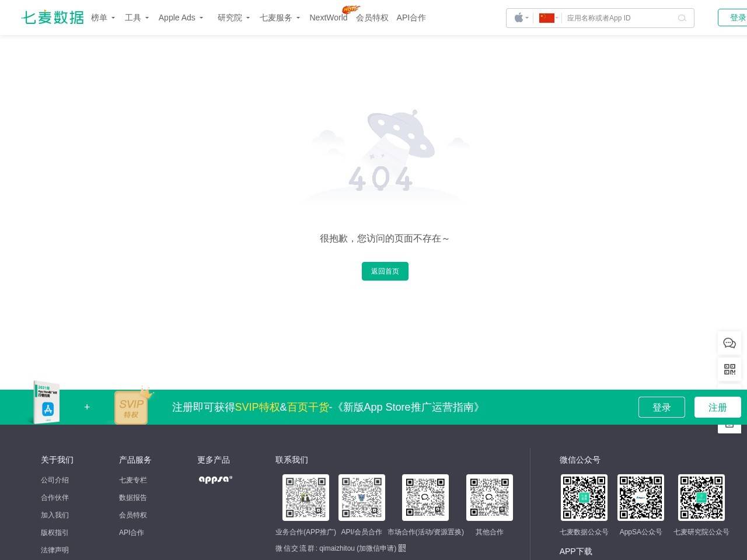The height and width of the screenshot is (560, 747).
Task: Click the 业务合作(App推广) QR code
Action: pos(305,497)
